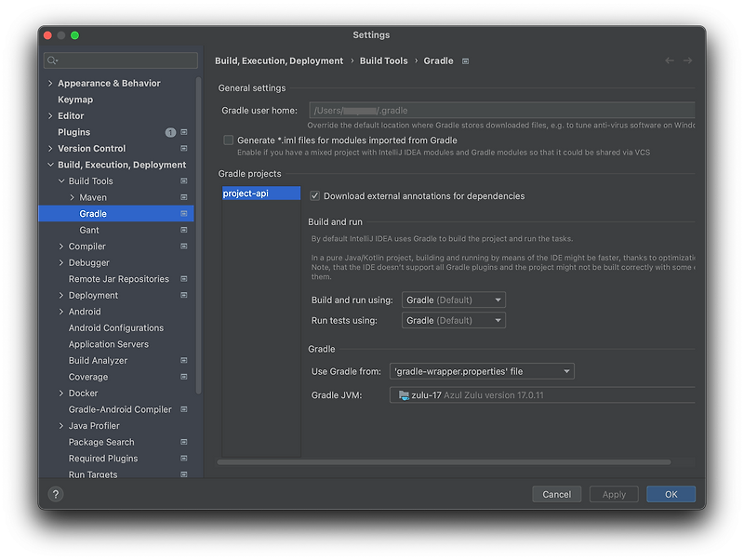Collapse the Build Tools tree node
744x560 pixels.
(x=61, y=181)
